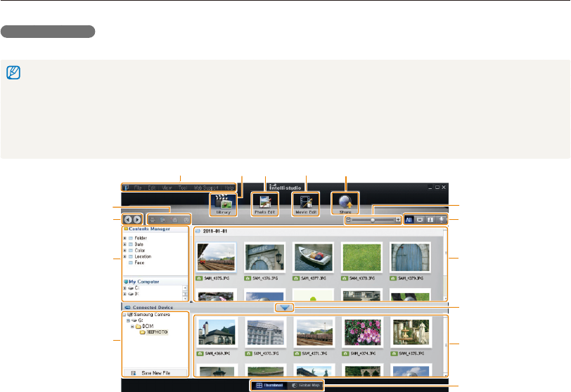The width and height of the screenshot is (571, 392).
Task: Filter to show only photo files
Action: point(430,220)
